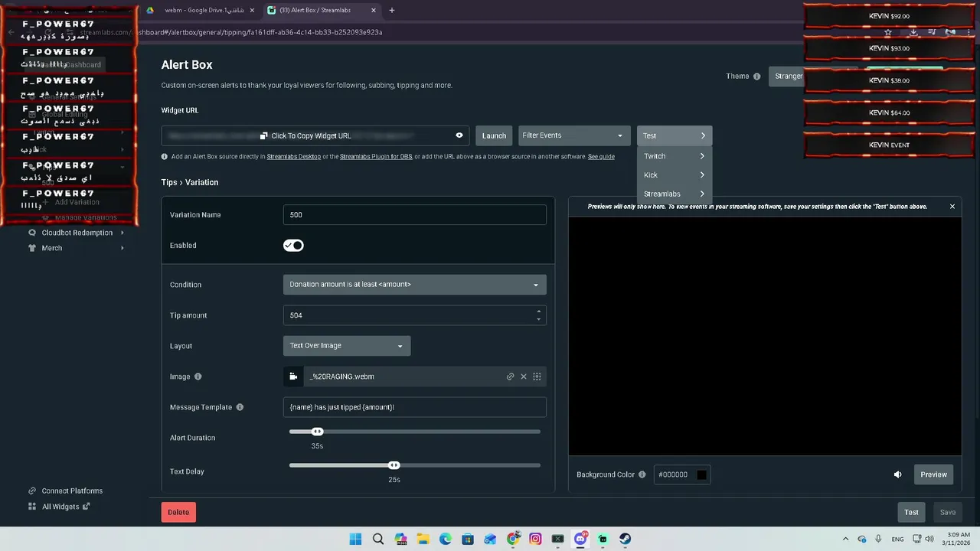Image resolution: width=980 pixels, height=551 pixels.
Task: Mute the preview with the speaker icon
Action: tap(898, 474)
